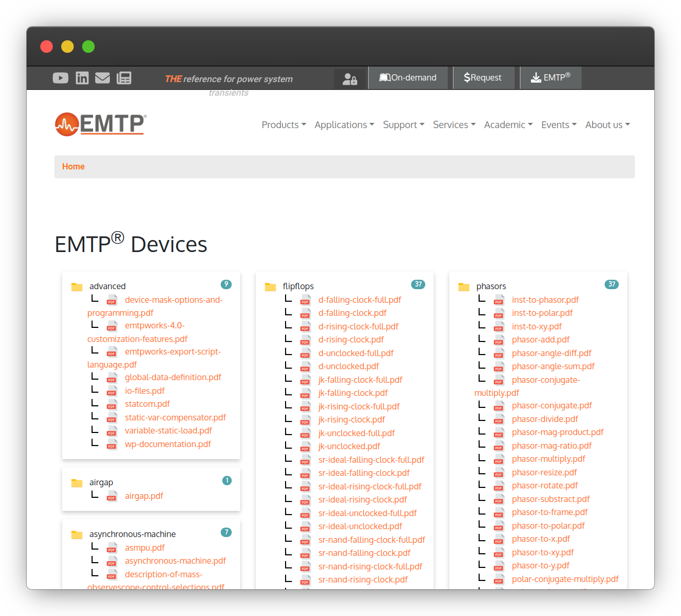
Task: Click PDF icon beside phasor-divide.pdf
Action: (x=499, y=419)
